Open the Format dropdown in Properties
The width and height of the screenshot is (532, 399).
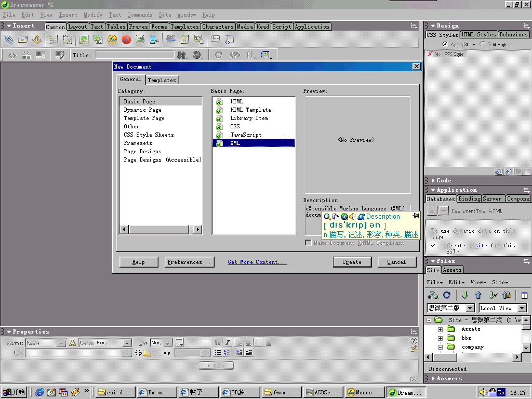(61, 343)
